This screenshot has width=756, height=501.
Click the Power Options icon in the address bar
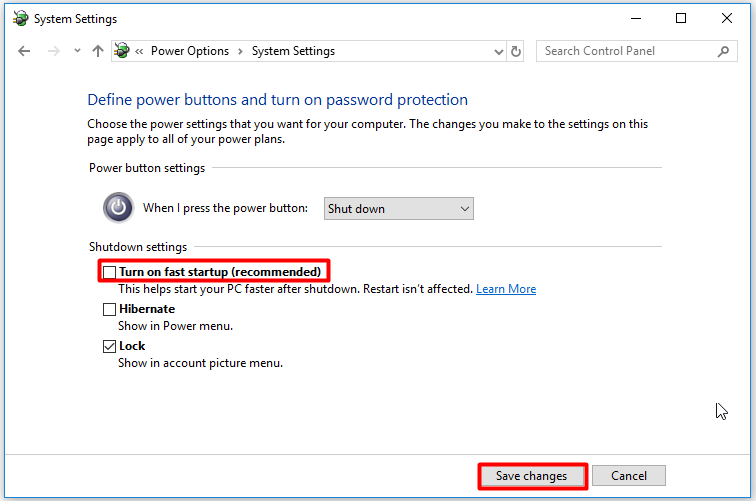click(x=122, y=51)
